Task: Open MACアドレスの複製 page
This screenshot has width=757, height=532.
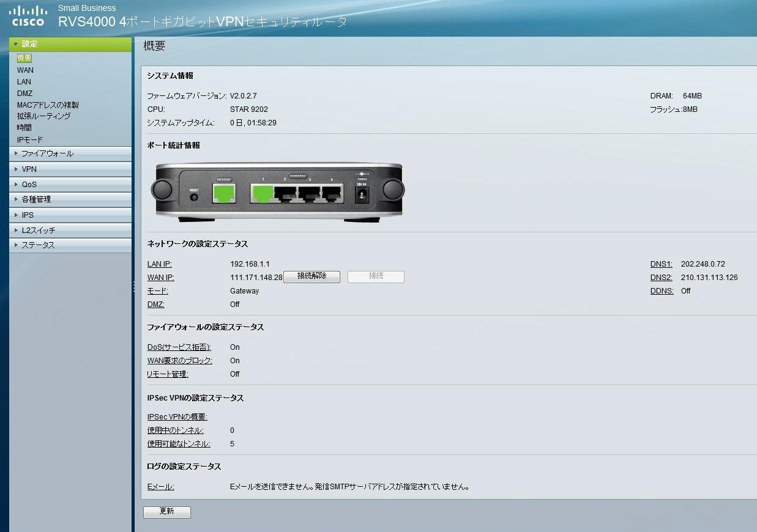Action: pos(48,105)
